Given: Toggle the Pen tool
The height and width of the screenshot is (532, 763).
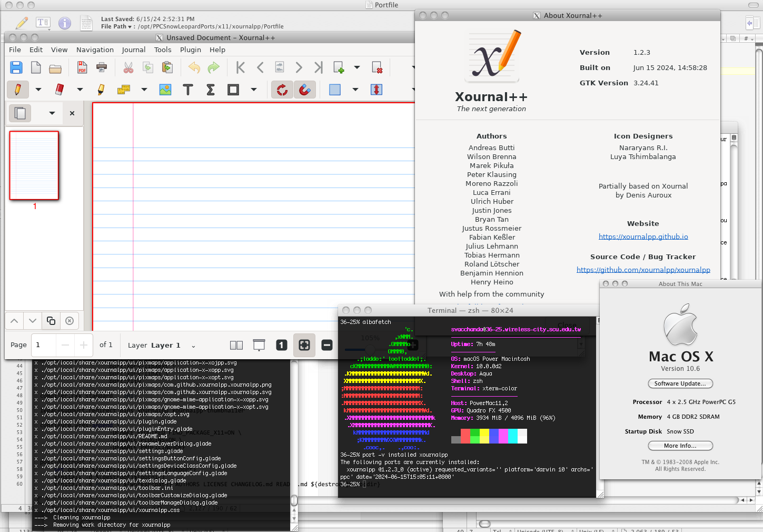Looking at the screenshot, I should pos(18,90).
